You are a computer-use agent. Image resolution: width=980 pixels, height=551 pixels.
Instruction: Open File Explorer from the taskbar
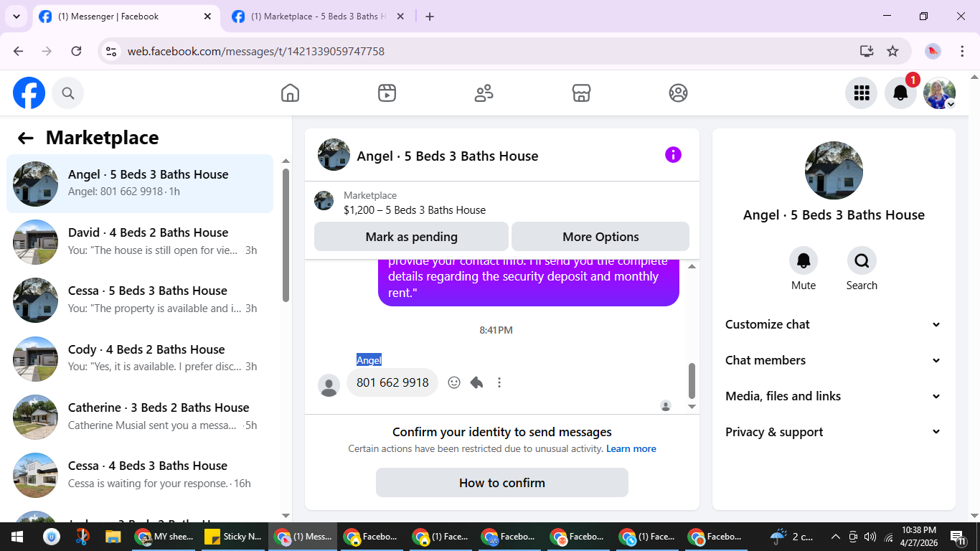(x=113, y=537)
